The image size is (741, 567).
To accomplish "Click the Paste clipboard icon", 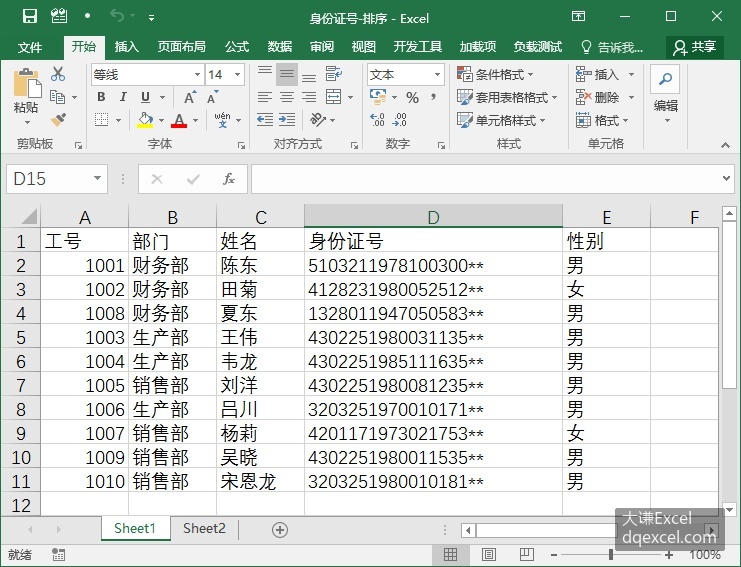I will click(26, 83).
